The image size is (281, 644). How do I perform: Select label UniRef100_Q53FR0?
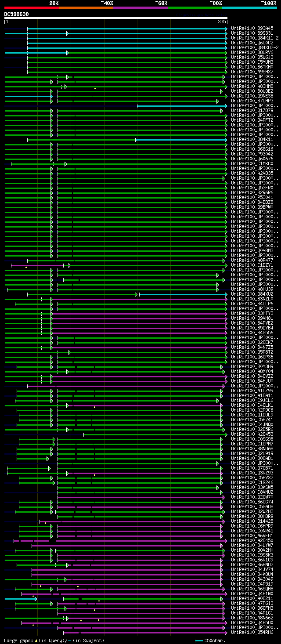point(252,188)
